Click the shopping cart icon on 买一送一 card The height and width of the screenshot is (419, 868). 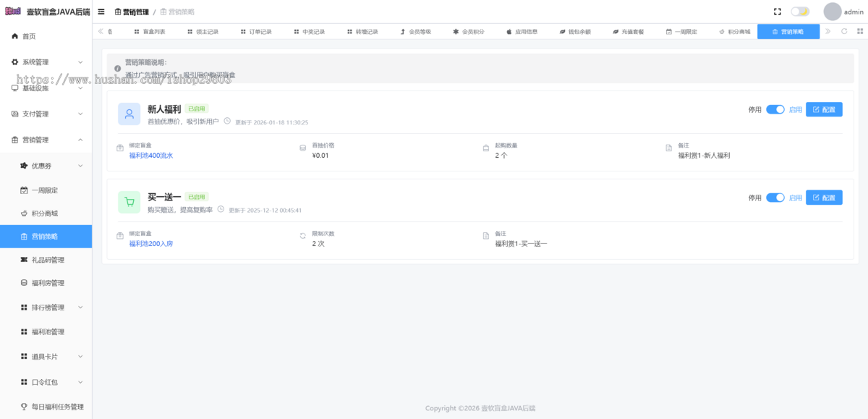coord(129,202)
